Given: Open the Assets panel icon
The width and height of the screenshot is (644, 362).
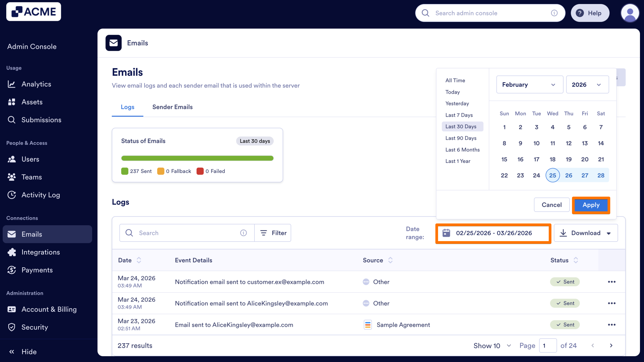Looking at the screenshot, I should (12, 102).
